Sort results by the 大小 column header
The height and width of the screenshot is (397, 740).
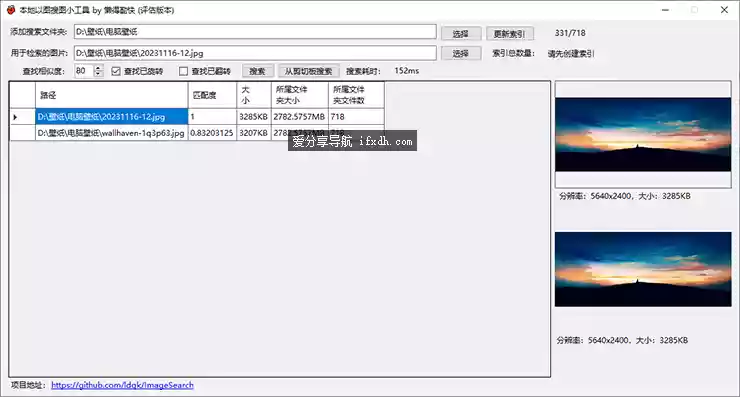(254, 95)
